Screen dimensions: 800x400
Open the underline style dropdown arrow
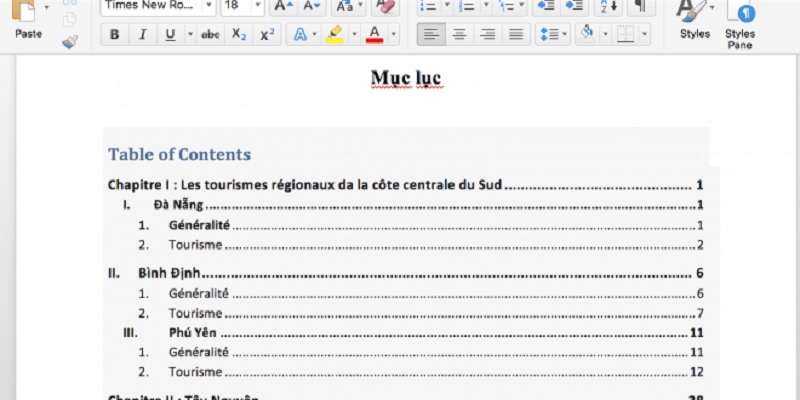point(190,35)
